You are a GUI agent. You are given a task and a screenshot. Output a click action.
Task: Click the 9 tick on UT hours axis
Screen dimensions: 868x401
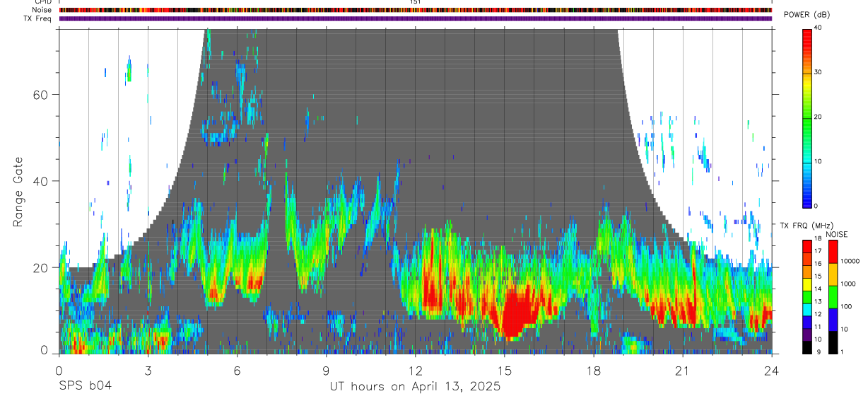click(326, 371)
